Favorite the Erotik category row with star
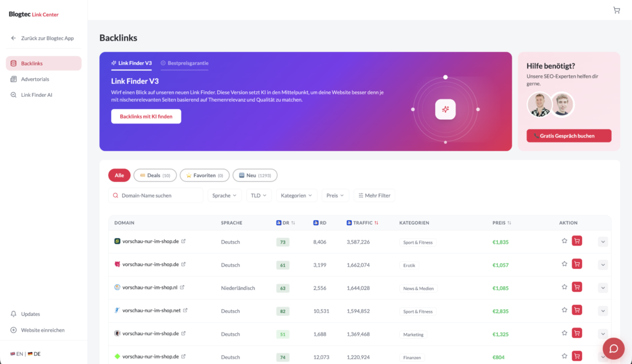 [x=564, y=264]
